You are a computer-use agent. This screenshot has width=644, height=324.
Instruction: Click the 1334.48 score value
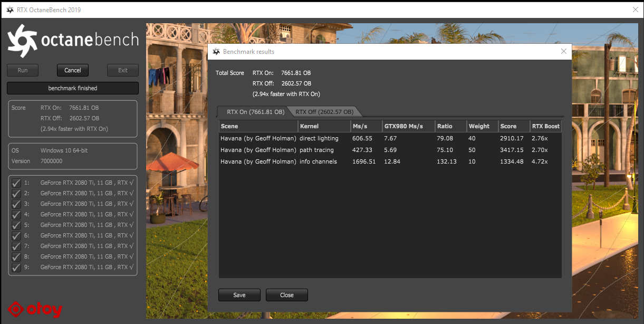tap(512, 161)
